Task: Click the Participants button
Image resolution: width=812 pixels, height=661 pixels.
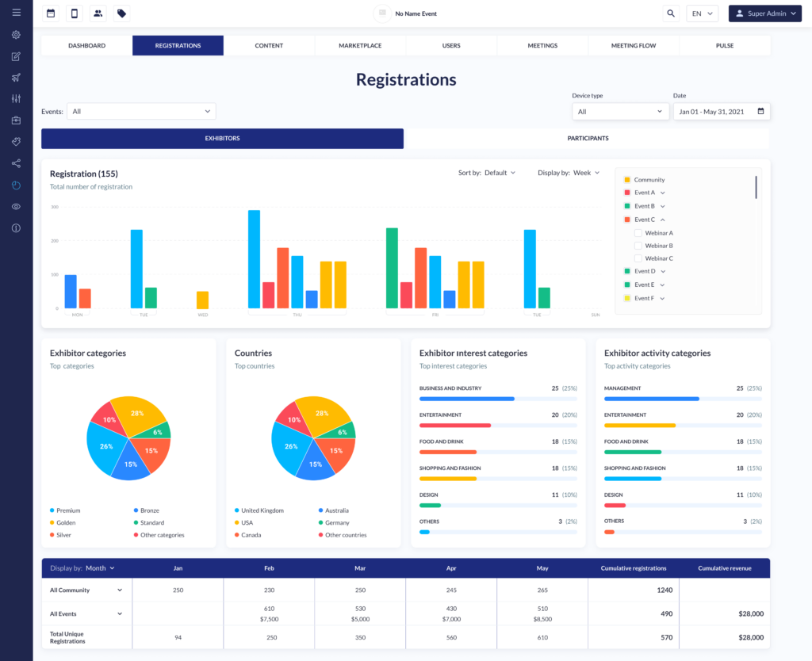Action: 588,139
